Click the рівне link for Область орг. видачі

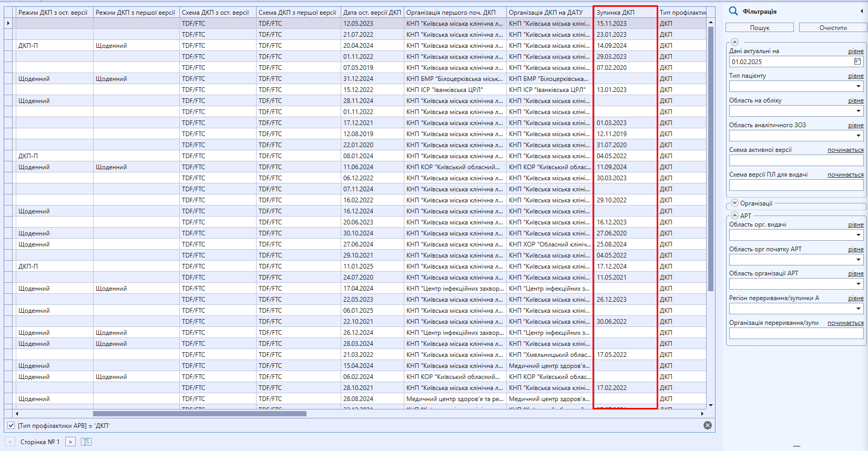click(x=856, y=224)
